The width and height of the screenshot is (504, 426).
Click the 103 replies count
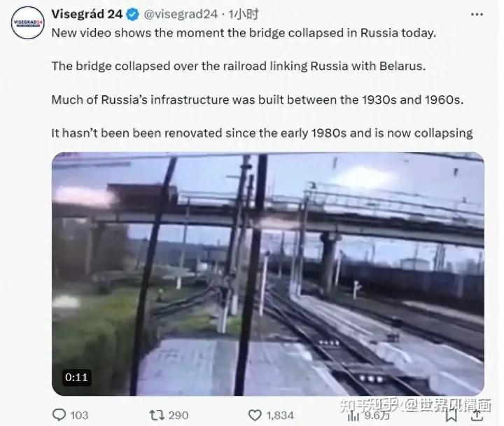(x=79, y=415)
